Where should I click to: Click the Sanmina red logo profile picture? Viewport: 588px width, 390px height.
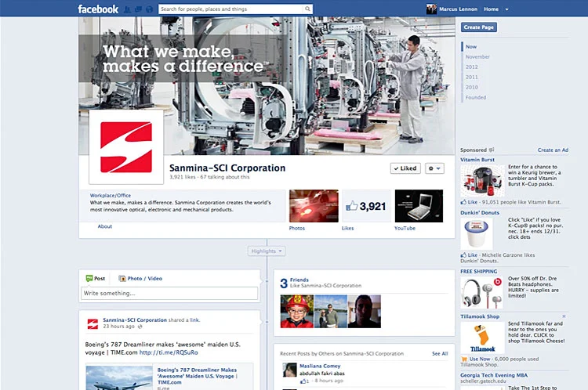126,147
